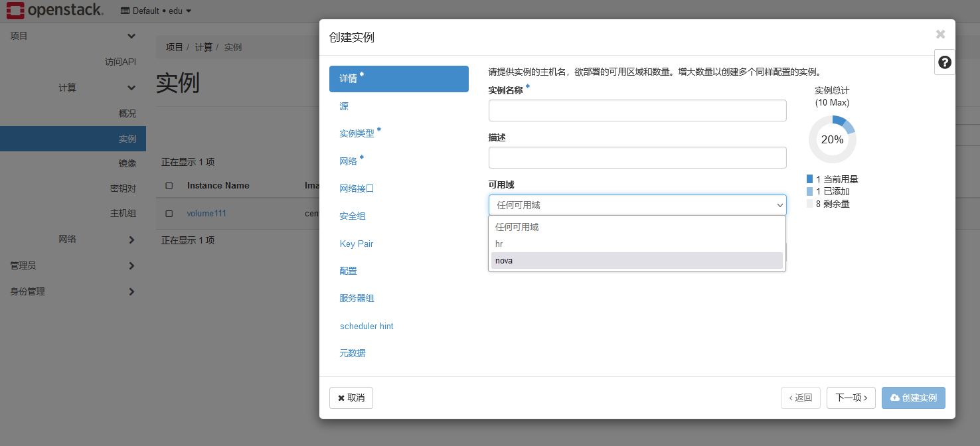Click the instance total donut chart
980x446 pixels.
[832, 139]
